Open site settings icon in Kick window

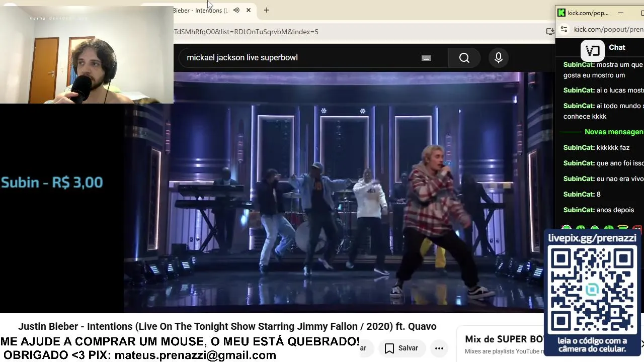point(564,30)
